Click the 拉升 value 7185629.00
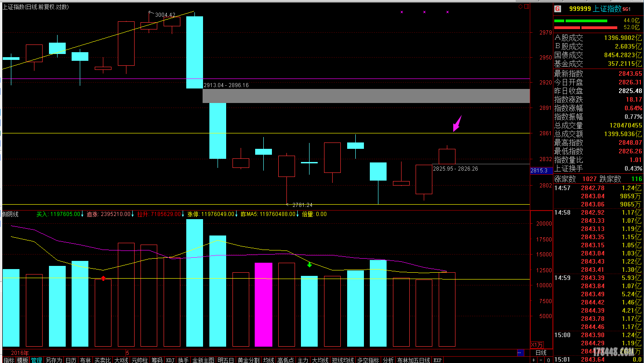Screen dimensions: 644x363 pos(165,214)
